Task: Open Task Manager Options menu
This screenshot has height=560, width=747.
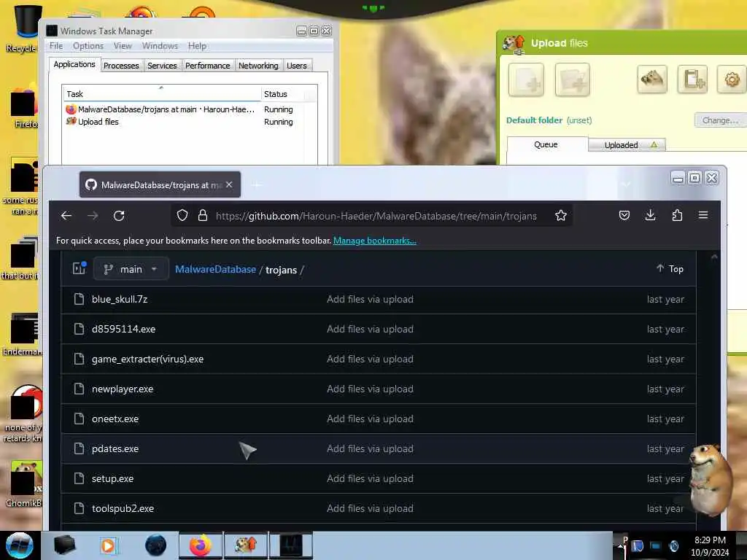Action: tap(88, 46)
